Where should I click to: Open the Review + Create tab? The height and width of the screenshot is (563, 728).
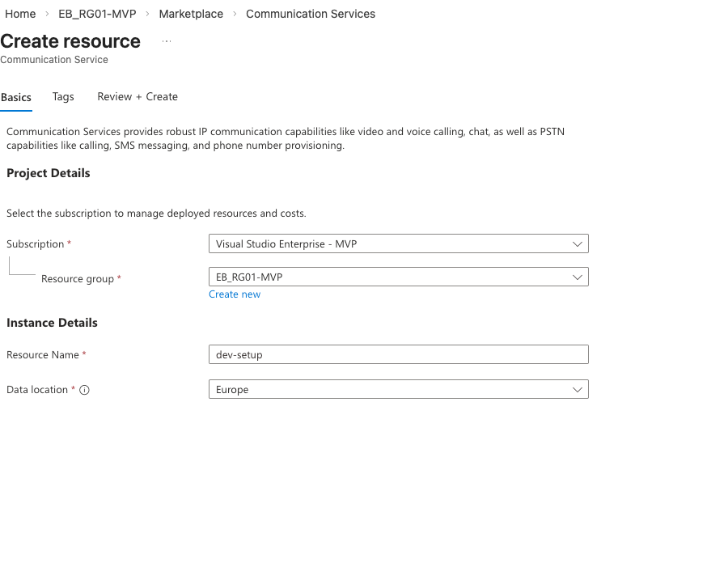coord(137,96)
